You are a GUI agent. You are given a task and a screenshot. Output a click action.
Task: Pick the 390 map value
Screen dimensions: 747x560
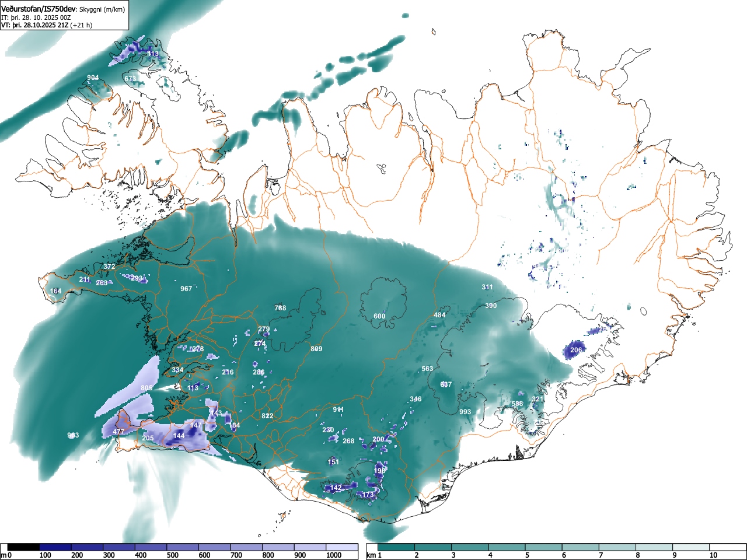pos(491,306)
